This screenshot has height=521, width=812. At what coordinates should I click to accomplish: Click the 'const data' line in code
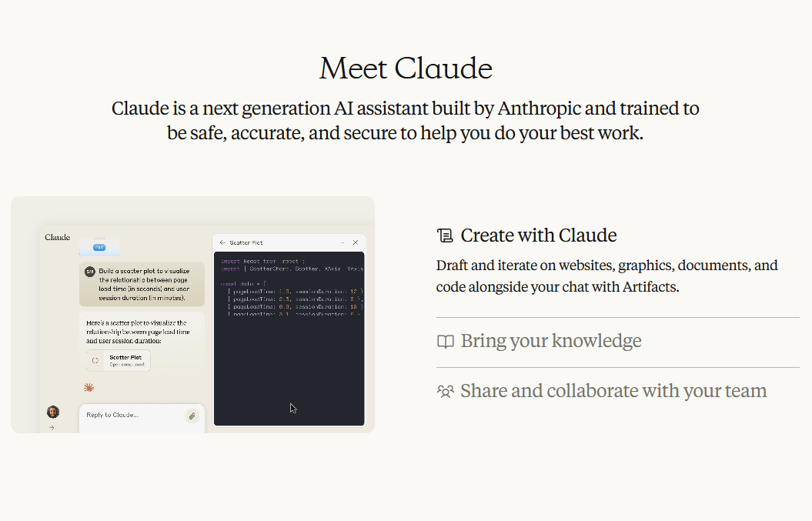point(243,284)
